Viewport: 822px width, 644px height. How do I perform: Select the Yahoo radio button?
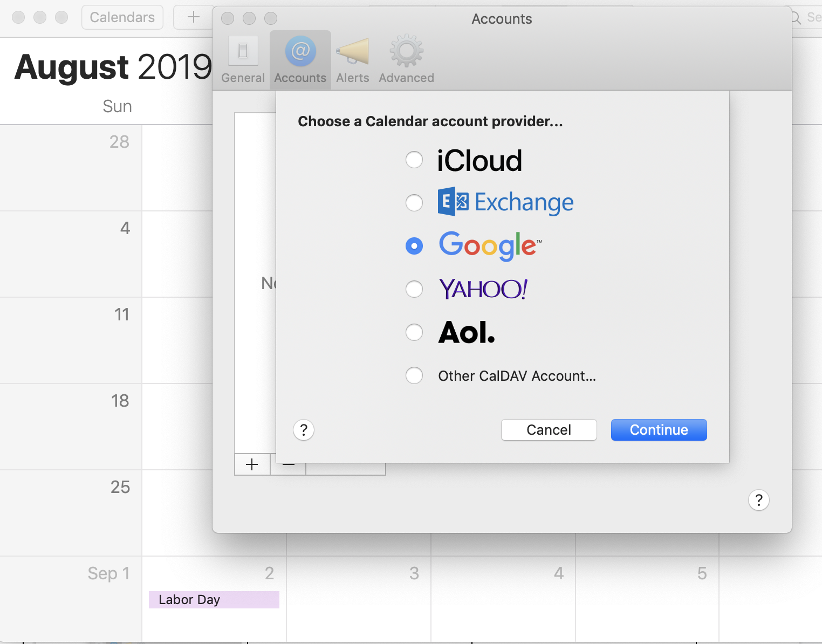coord(414,289)
